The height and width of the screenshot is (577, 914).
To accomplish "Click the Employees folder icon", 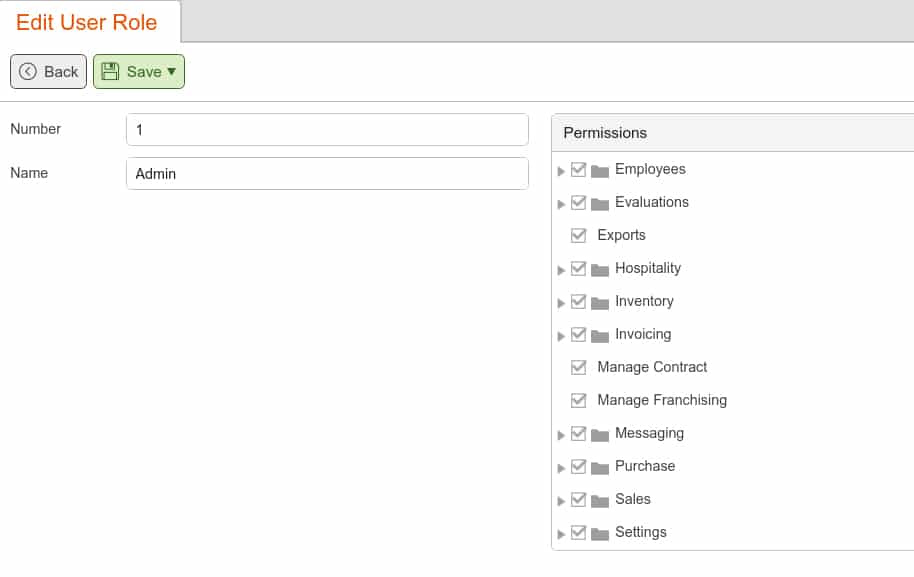I will pos(600,170).
